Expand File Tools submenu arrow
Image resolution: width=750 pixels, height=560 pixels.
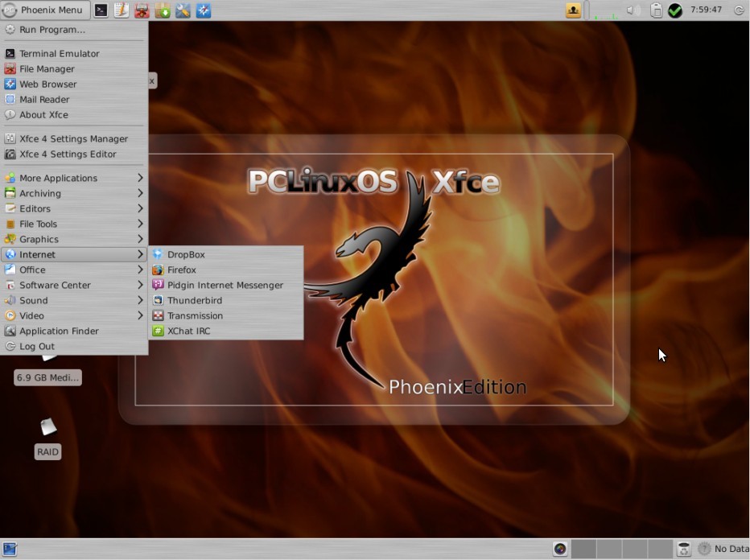click(x=140, y=224)
